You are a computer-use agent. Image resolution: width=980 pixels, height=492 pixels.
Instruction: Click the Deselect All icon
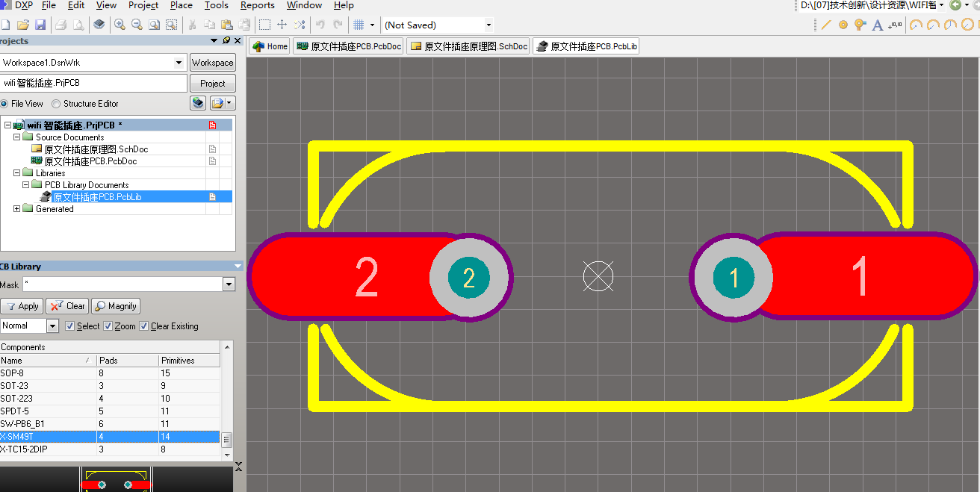(x=299, y=25)
